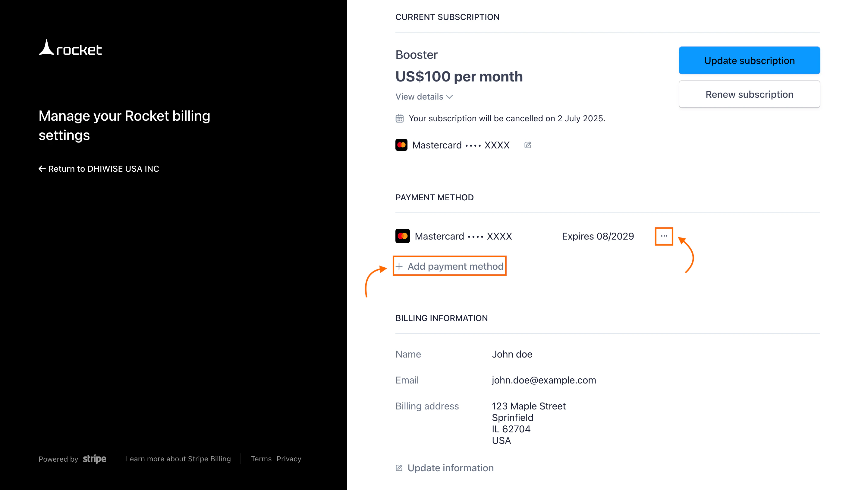Click the back arrow beside Return to DHIWISE
The image size is (868, 490).
click(42, 169)
